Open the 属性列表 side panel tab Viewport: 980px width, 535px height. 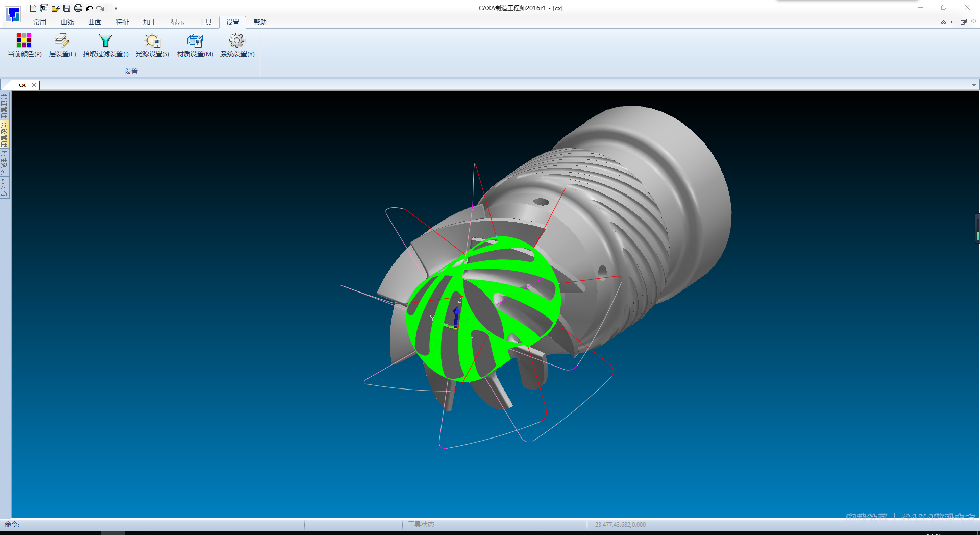pyautogui.click(x=5, y=162)
